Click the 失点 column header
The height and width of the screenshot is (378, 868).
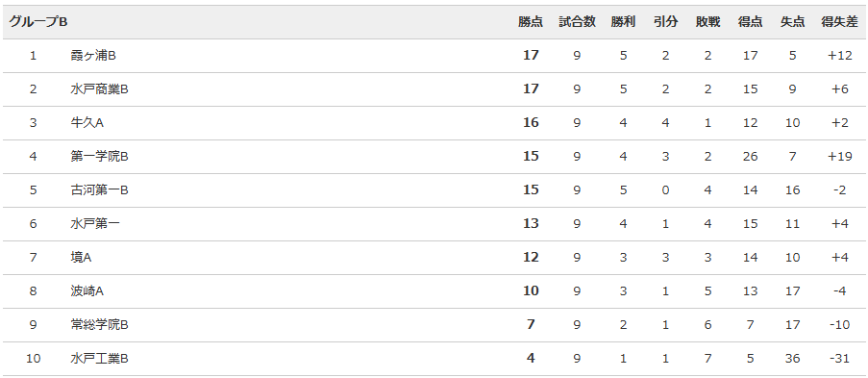click(792, 22)
